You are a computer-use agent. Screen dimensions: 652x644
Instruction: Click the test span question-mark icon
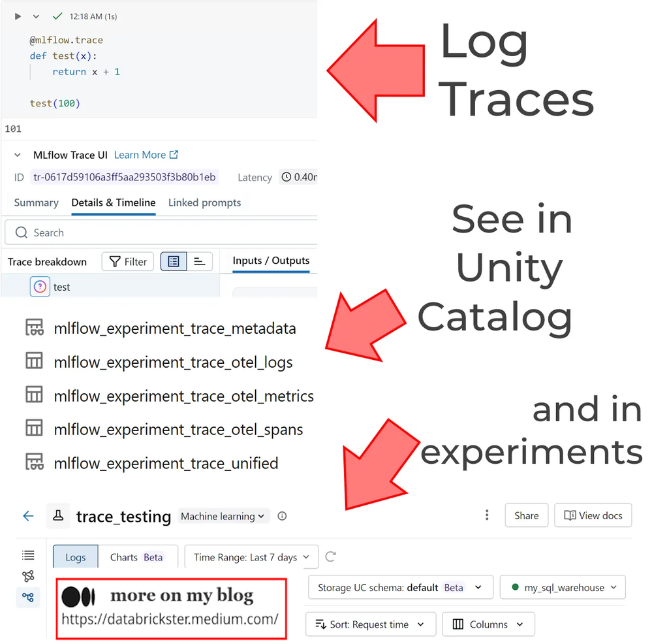[x=39, y=287]
